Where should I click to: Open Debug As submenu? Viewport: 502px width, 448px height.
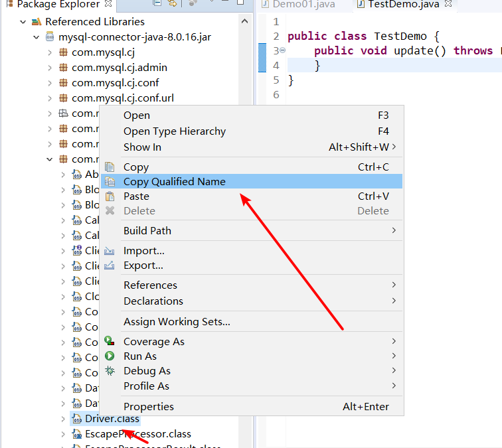coord(252,371)
